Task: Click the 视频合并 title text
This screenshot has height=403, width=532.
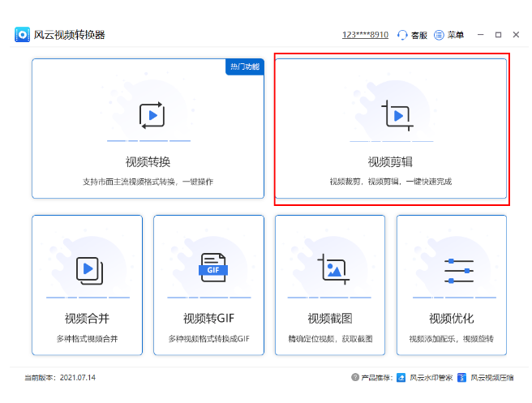Action: (88, 318)
